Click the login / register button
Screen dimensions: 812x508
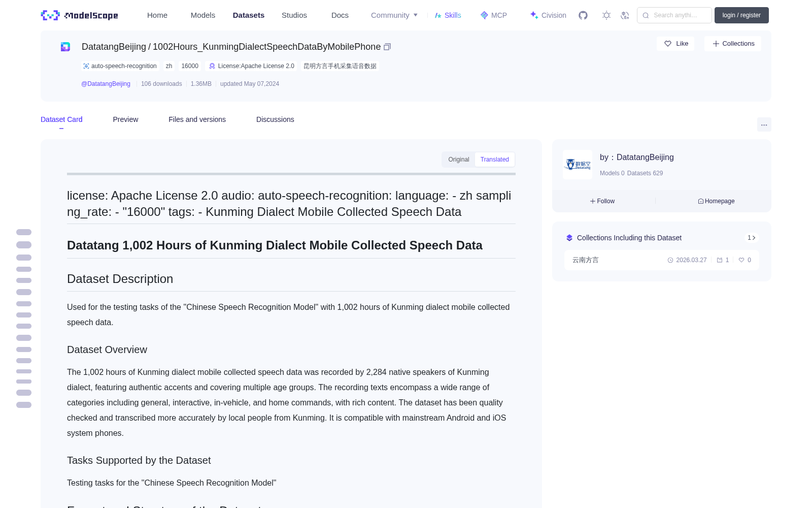[741, 15]
